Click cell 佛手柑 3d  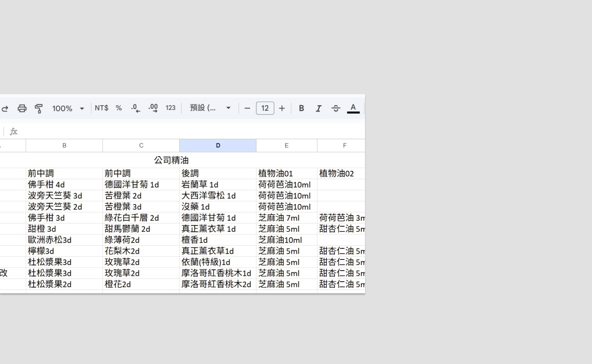64,218
